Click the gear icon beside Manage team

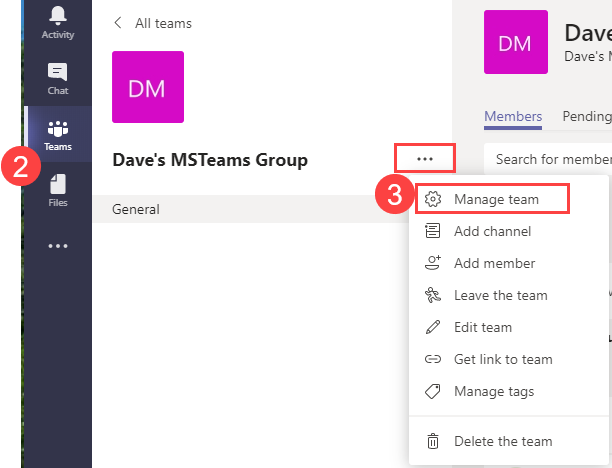[x=433, y=199]
